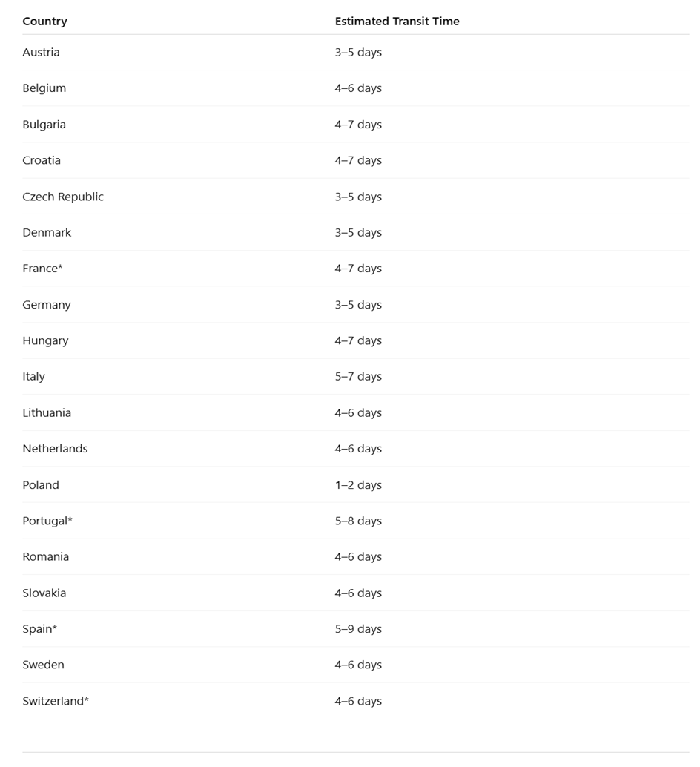Select the Bulgaria country name
The image size is (700, 767).
tap(44, 125)
